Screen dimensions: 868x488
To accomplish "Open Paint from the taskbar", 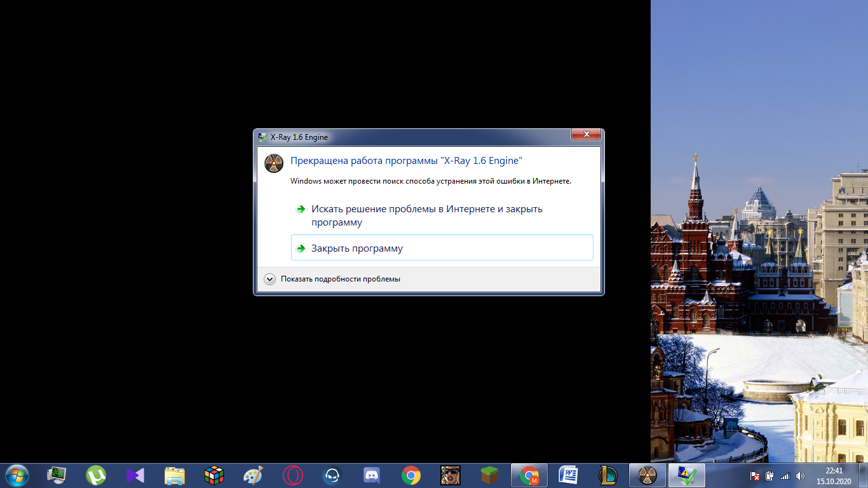I will pos(254,475).
